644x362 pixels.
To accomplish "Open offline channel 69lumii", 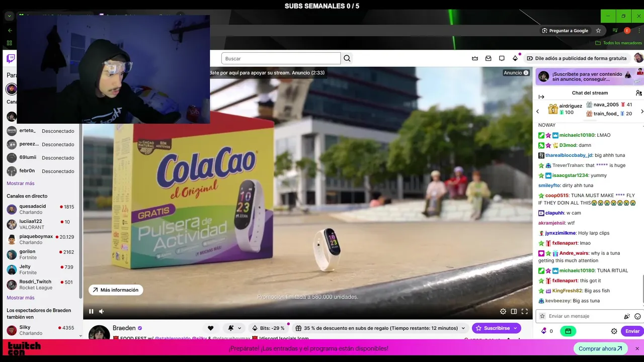I will 40,157.
